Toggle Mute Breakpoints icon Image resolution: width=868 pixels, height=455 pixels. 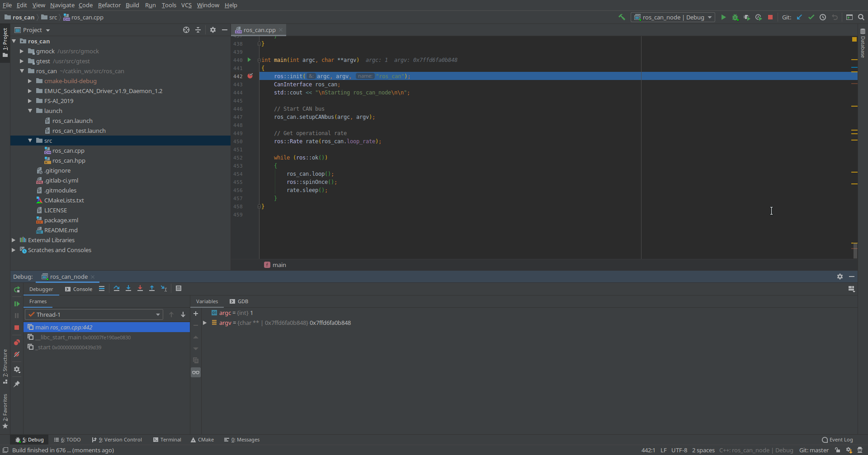pos(17,355)
